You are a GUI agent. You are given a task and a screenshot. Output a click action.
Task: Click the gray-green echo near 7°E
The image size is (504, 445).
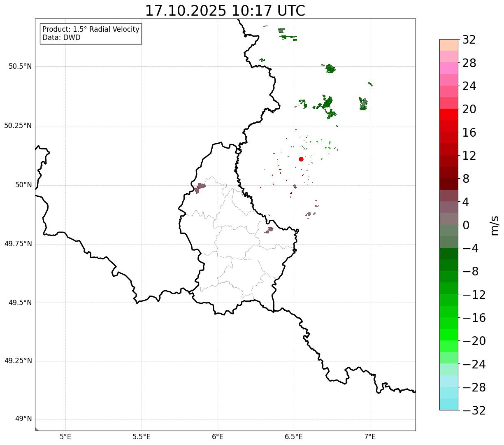pos(363,104)
